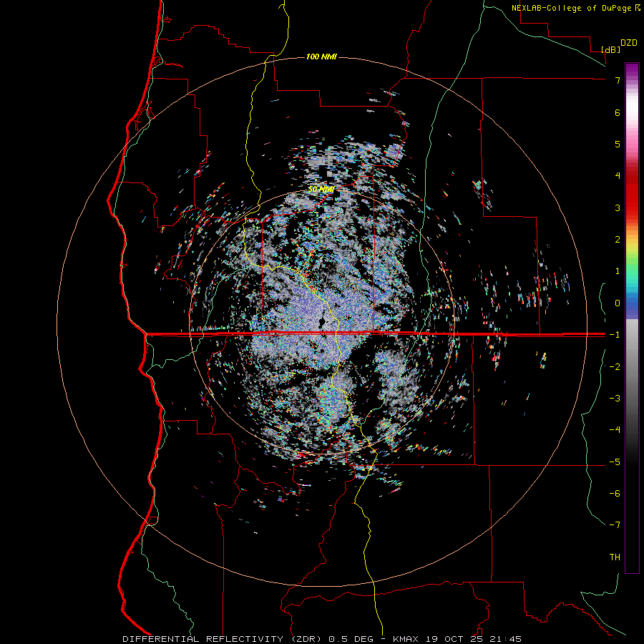The height and width of the screenshot is (644, 644).
Task: Click the 50 NMI range ring label
Action: pyautogui.click(x=321, y=190)
